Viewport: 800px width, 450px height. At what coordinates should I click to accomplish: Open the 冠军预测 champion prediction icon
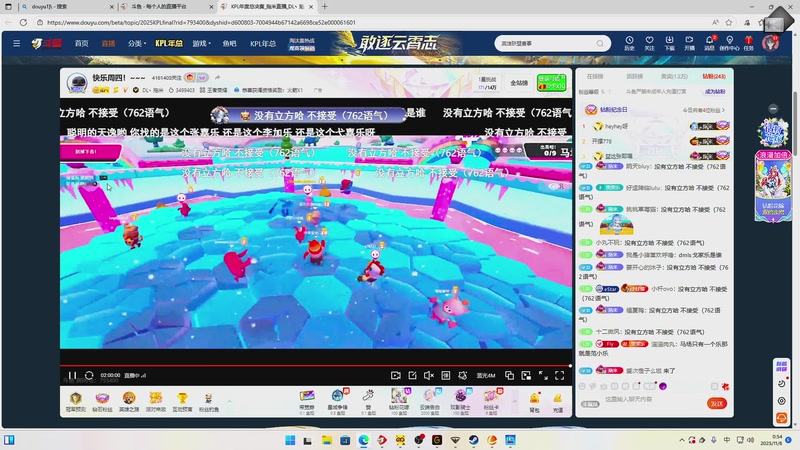coord(76,402)
